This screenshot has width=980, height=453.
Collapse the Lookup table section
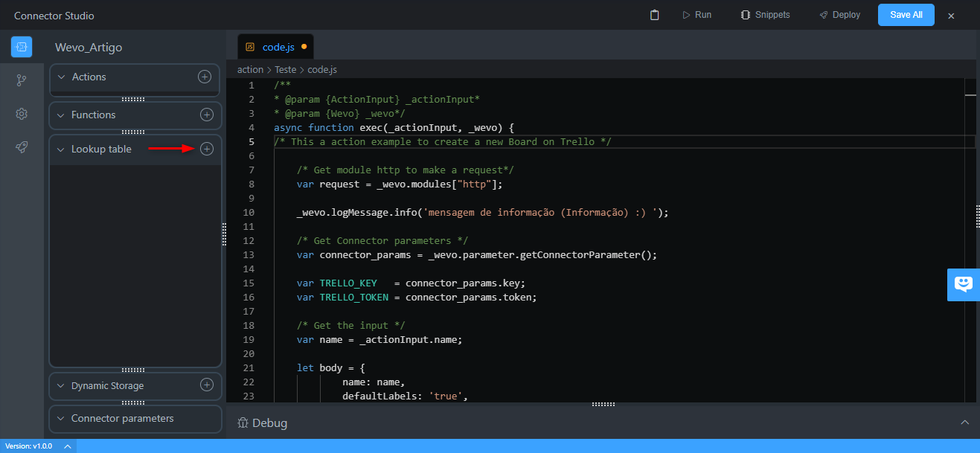(x=61, y=150)
